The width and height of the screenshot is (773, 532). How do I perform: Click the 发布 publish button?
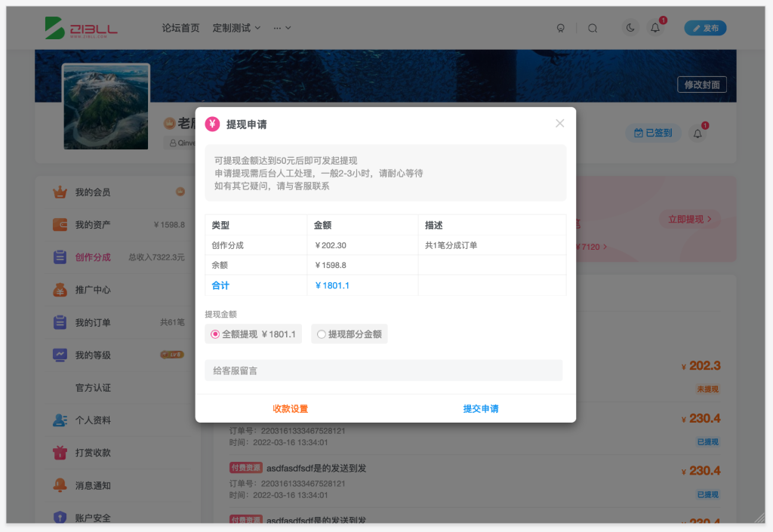pos(705,27)
